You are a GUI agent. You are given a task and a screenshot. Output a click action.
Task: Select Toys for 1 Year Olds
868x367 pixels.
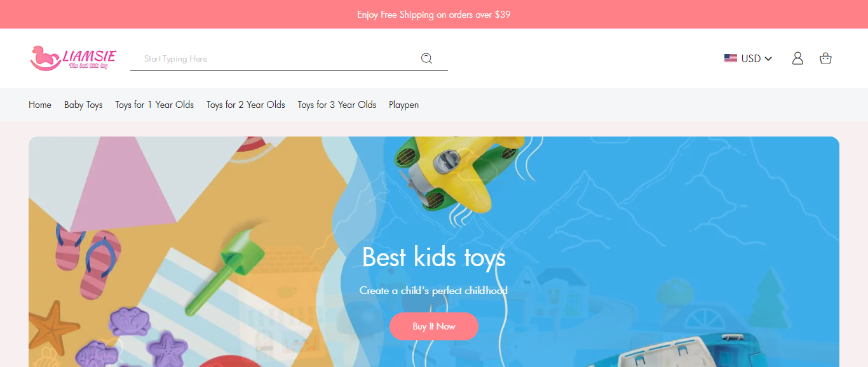(x=154, y=105)
